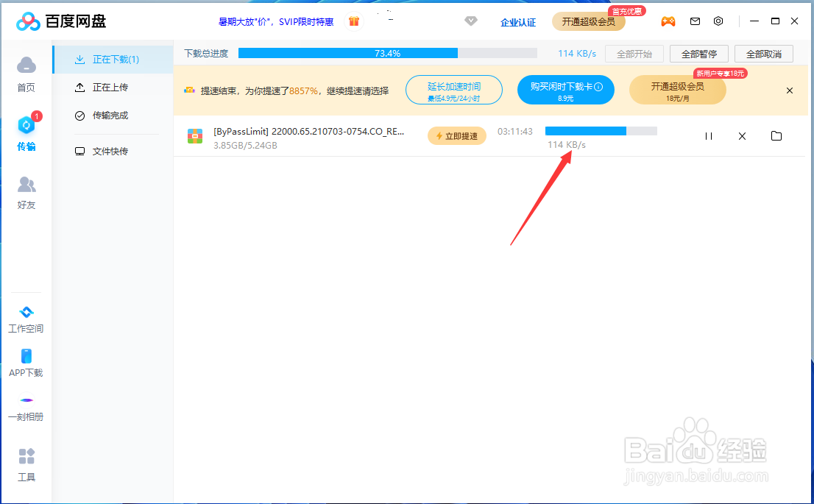Click the 立即提速 speed up button
Image resolution: width=814 pixels, height=504 pixels.
tap(456, 135)
